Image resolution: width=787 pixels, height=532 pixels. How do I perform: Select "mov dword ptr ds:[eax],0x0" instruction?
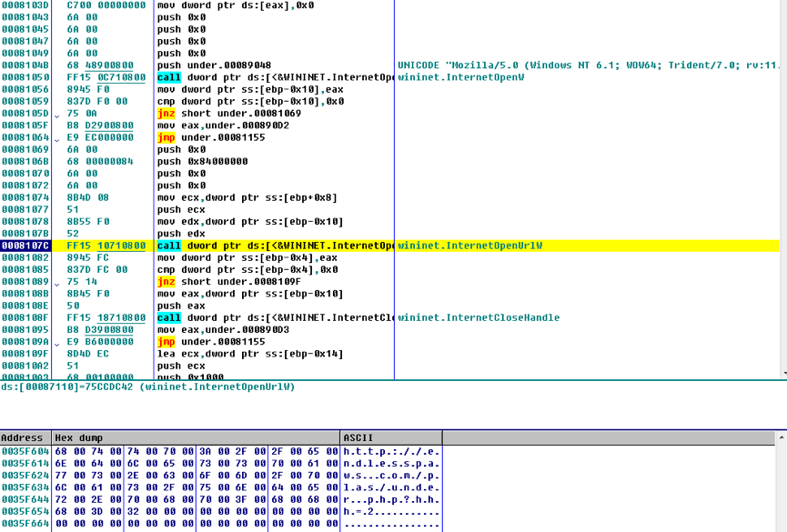pos(236,5)
